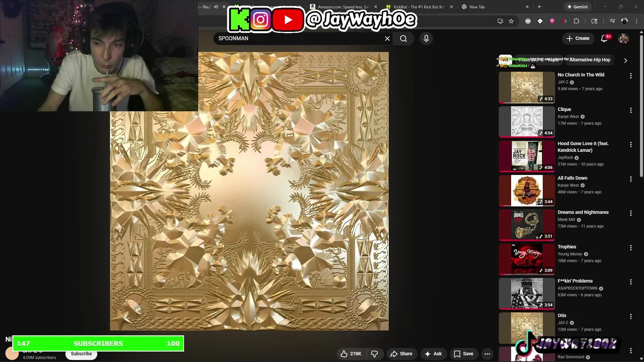Mute the YouTube tab via the speaker icon

pos(216,7)
